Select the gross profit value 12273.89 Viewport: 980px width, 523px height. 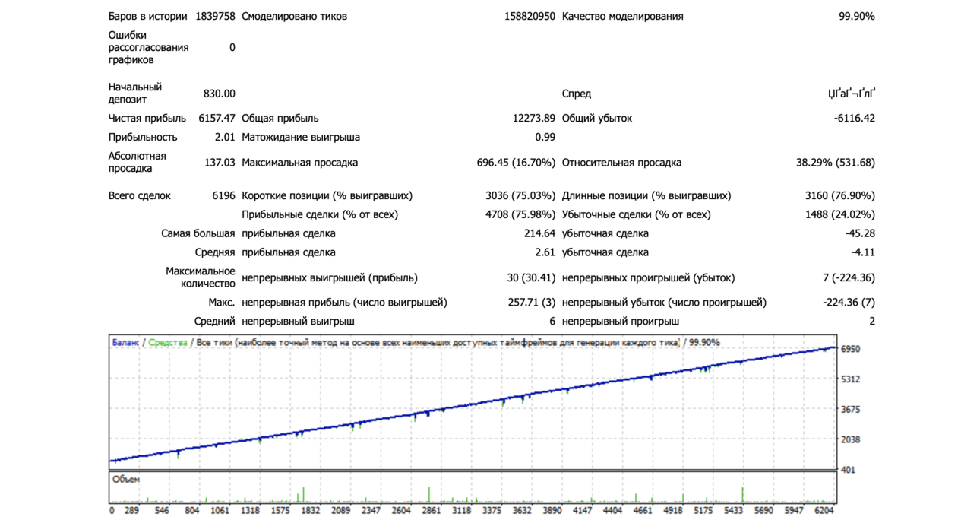[534, 118]
